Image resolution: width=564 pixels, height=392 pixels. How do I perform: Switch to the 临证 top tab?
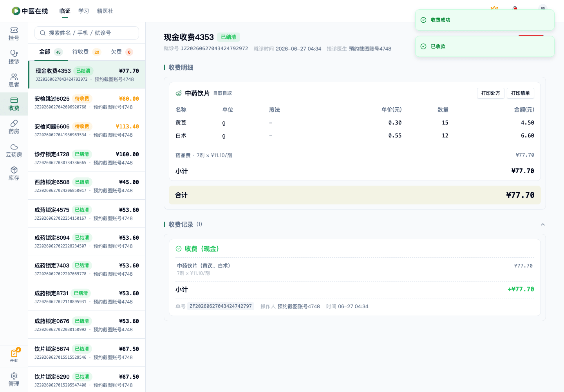click(65, 11)
